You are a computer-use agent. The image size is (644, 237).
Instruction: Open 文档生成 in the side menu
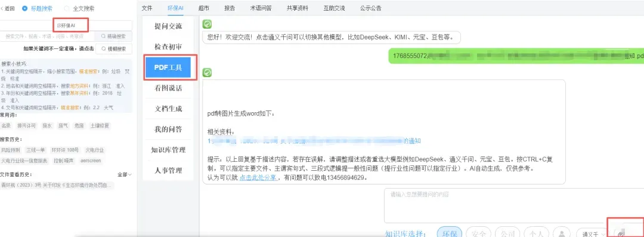pos(168,109)
